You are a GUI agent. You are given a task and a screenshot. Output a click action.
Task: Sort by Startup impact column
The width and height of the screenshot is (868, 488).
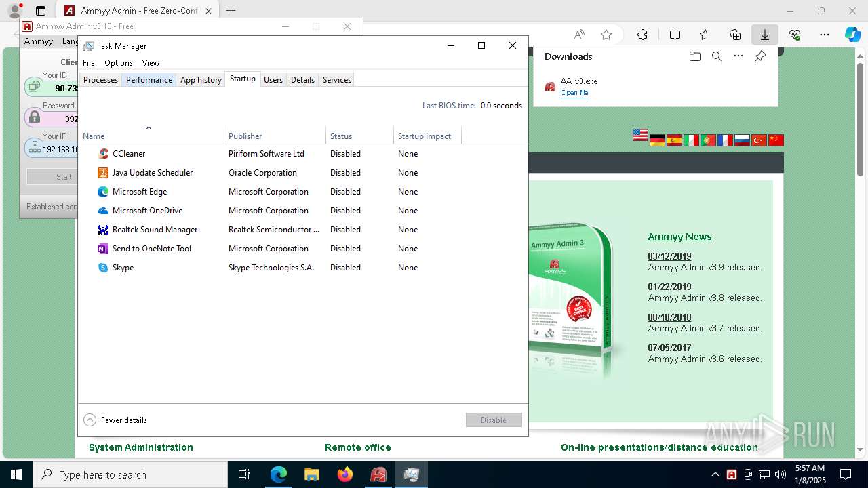point(427,136)
